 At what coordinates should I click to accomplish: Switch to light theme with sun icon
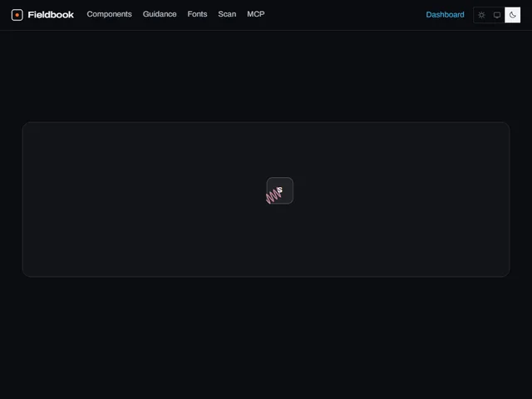point(481,15)
